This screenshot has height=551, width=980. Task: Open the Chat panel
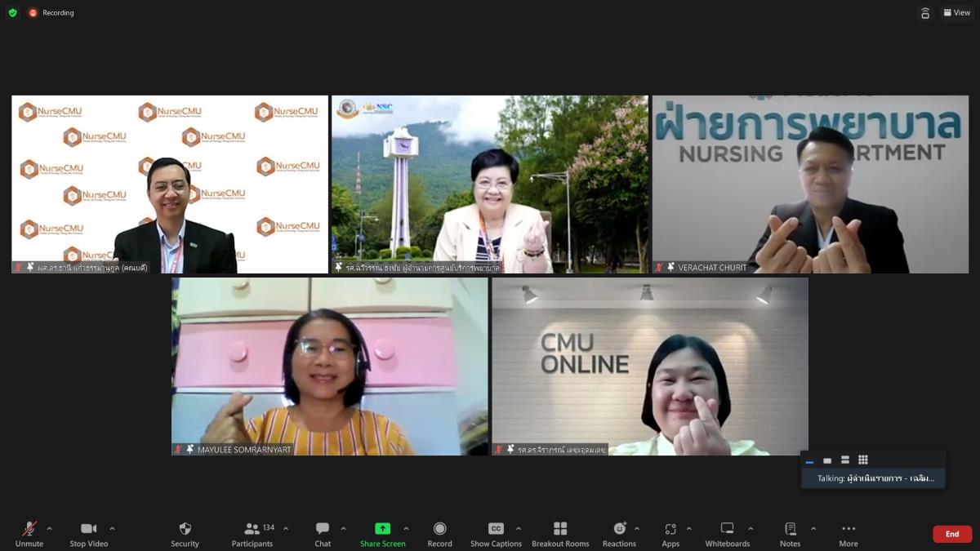[x=323, y=534]
